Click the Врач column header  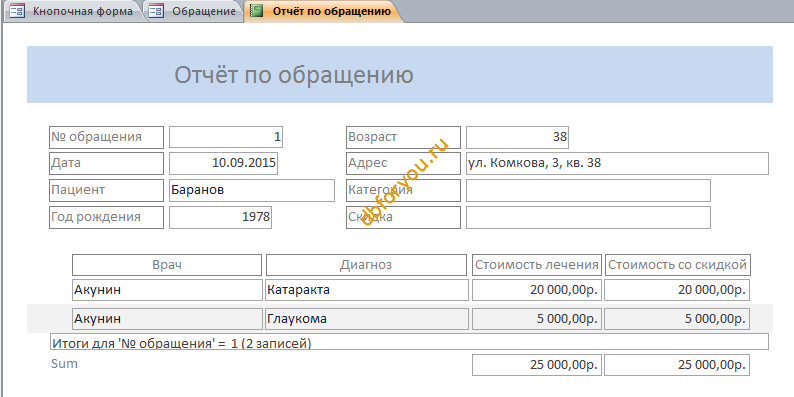click(x=167, y=265)
